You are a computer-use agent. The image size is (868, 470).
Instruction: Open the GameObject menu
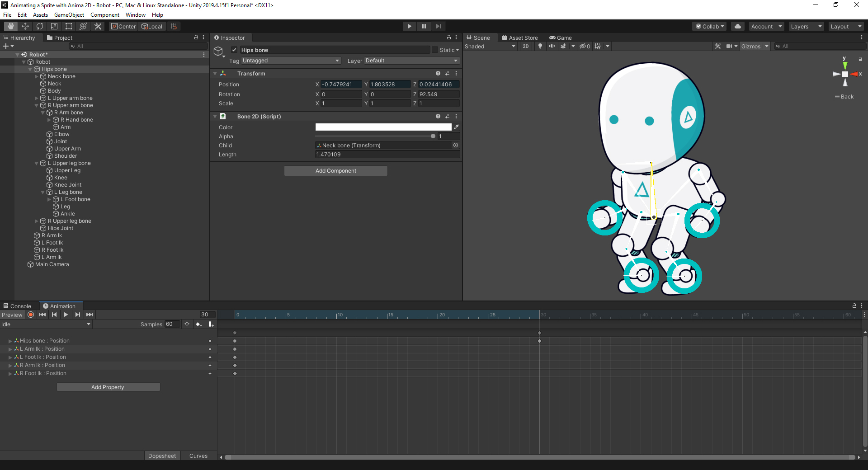point(69,15)
